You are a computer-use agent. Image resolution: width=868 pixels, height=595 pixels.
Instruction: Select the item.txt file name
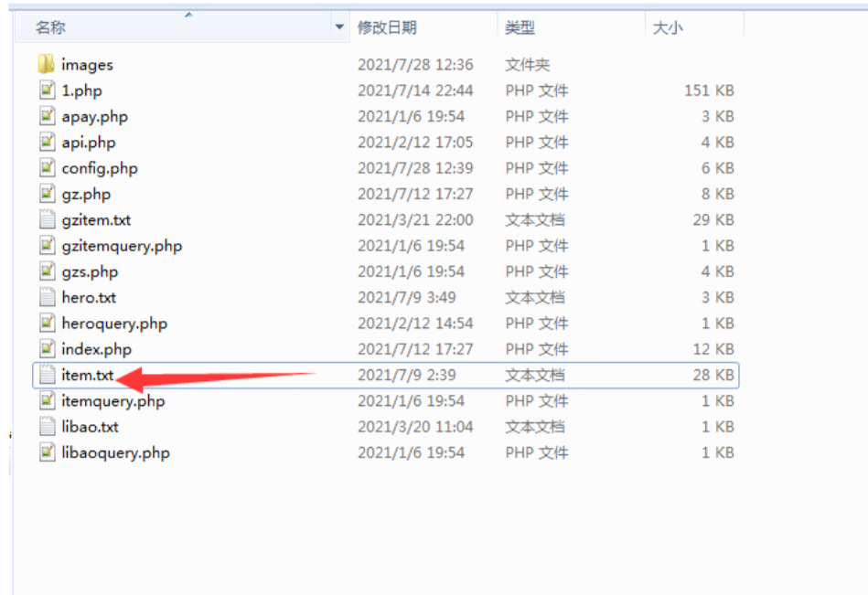click(x=88, y=375)
